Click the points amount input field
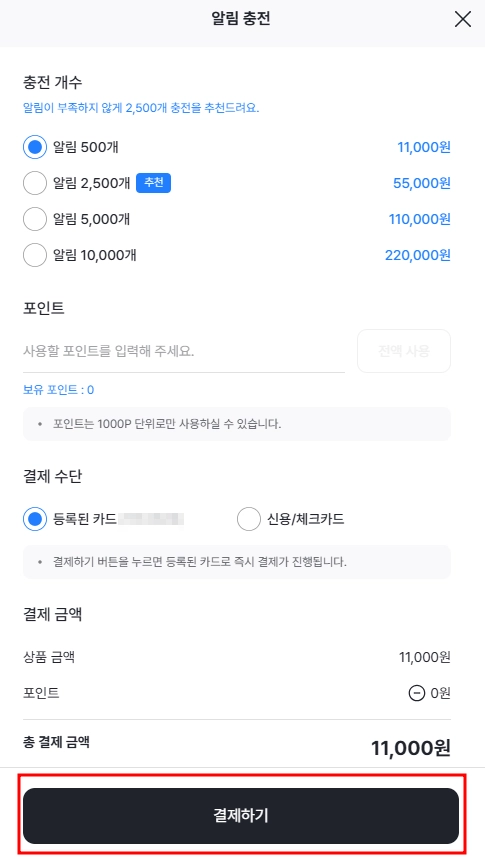 tap(183, 351)
